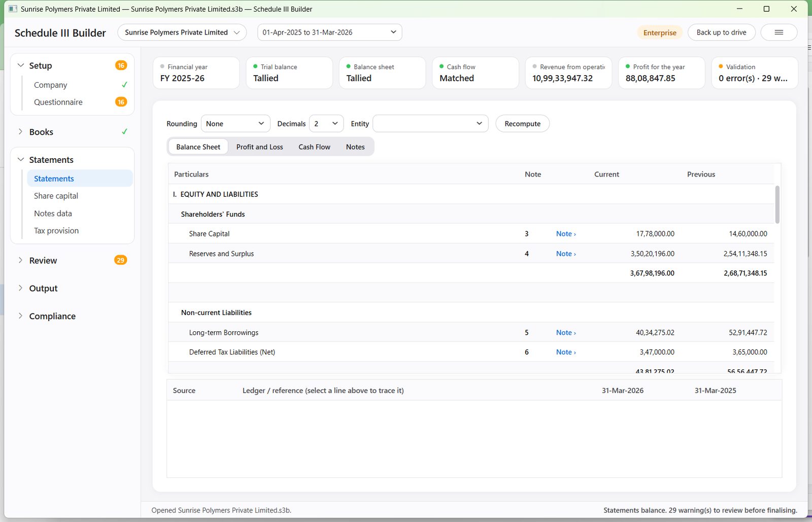
Task: Collapse the Setup section
Action: pyautogui.click(x=21, y=65)
